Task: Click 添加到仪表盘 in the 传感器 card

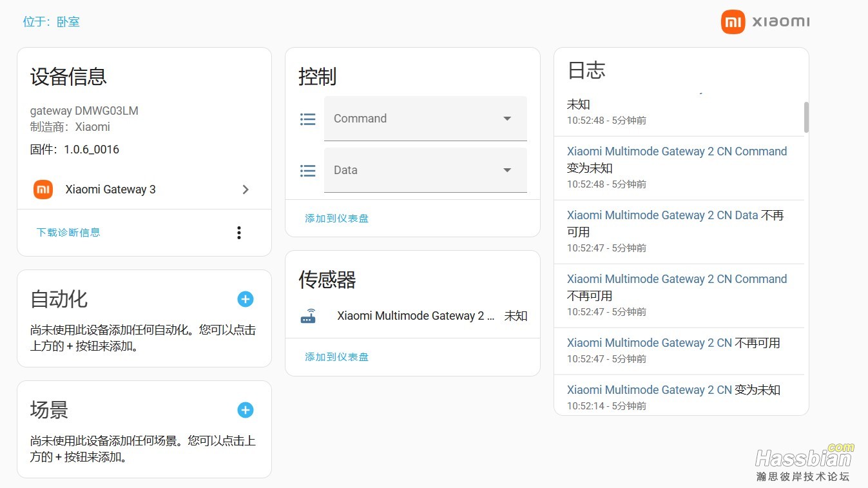Action: click(336, 356)
